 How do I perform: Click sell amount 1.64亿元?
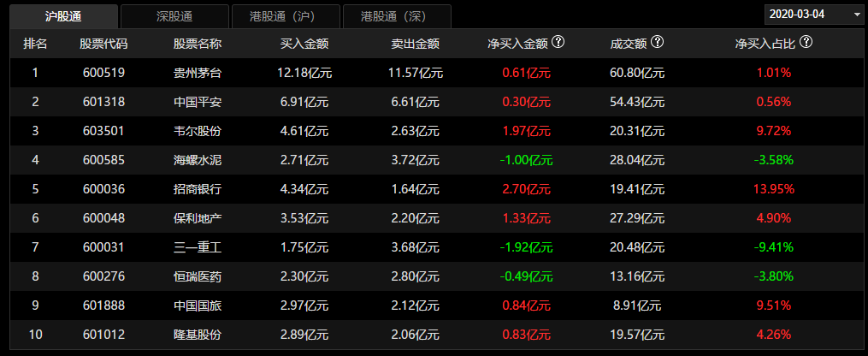(x=415, y=189)
